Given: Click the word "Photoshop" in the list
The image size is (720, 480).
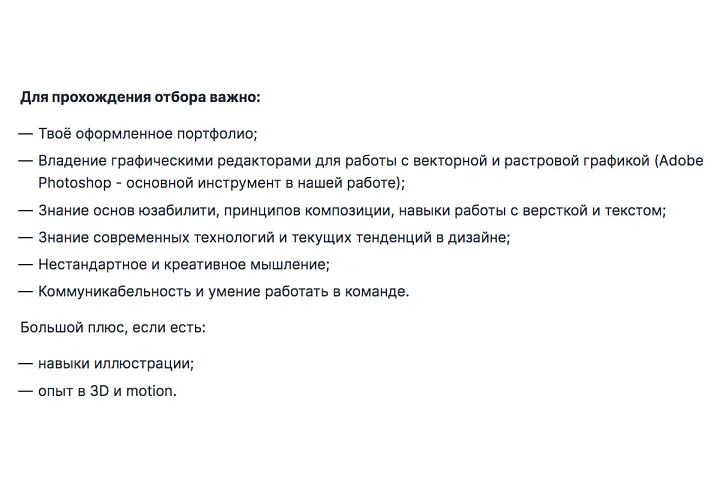Looking at the screenshot, I should [72, 183].
